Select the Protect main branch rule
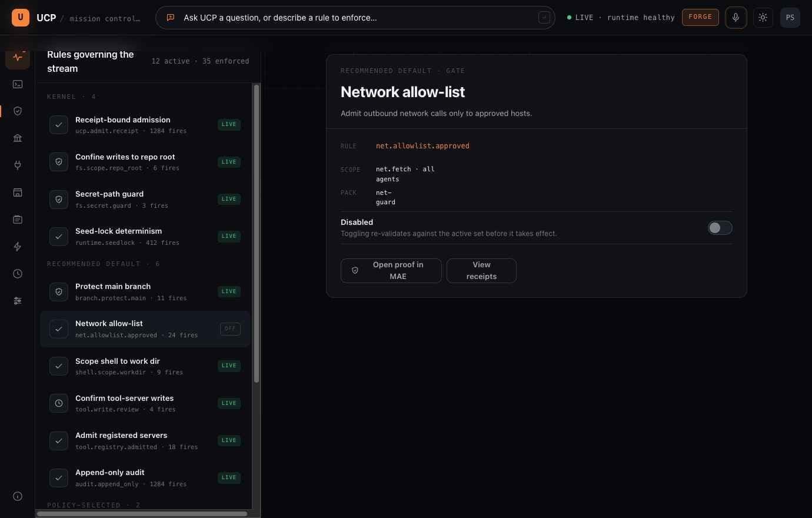Image resolution: width=812 pixels, height=518 pixels. click(145, 291)
